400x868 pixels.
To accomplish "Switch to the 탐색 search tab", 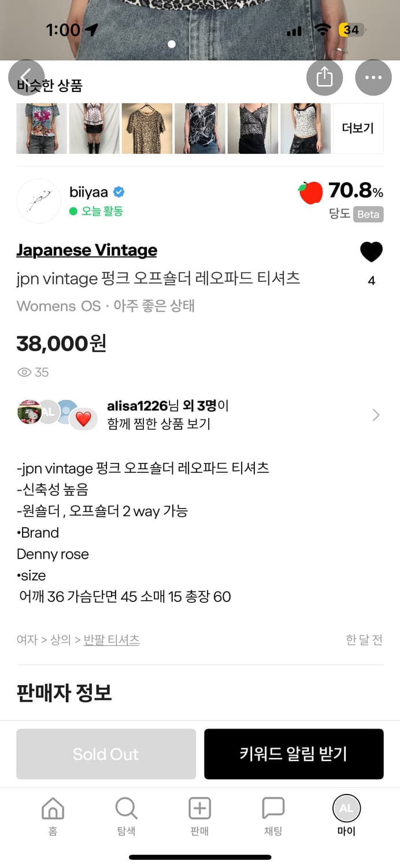I will tap(126, 816).
